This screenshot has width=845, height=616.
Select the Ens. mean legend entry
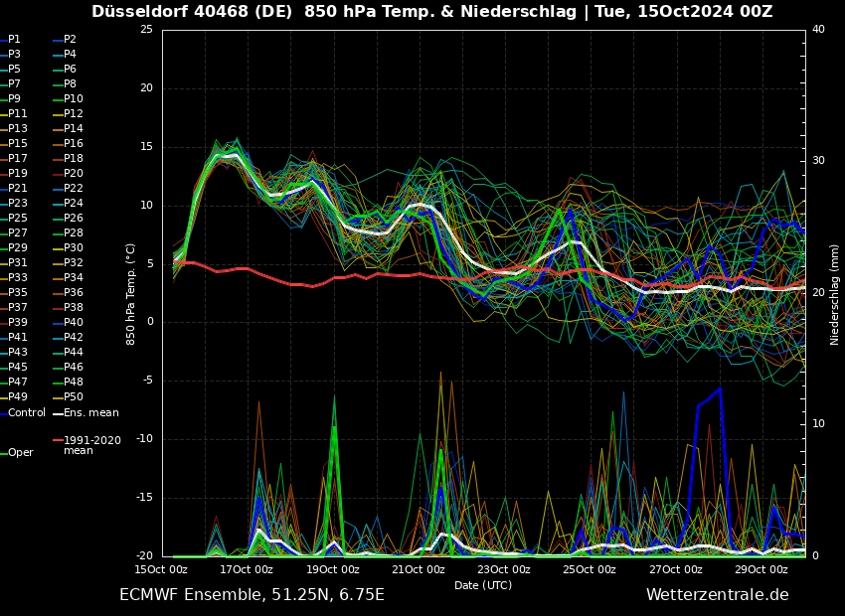[90, 412]
